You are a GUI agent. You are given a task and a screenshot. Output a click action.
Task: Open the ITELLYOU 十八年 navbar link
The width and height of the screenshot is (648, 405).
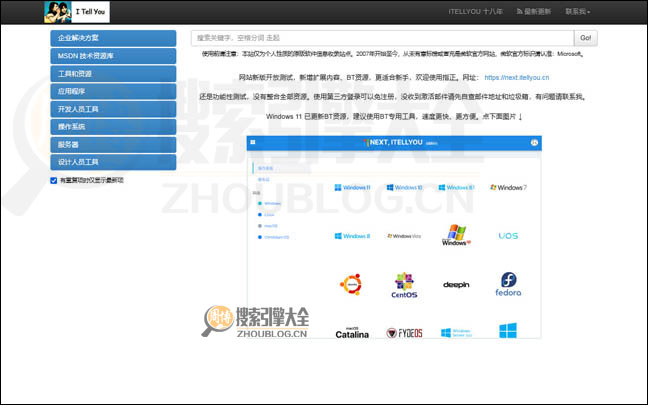click(475, 12)
